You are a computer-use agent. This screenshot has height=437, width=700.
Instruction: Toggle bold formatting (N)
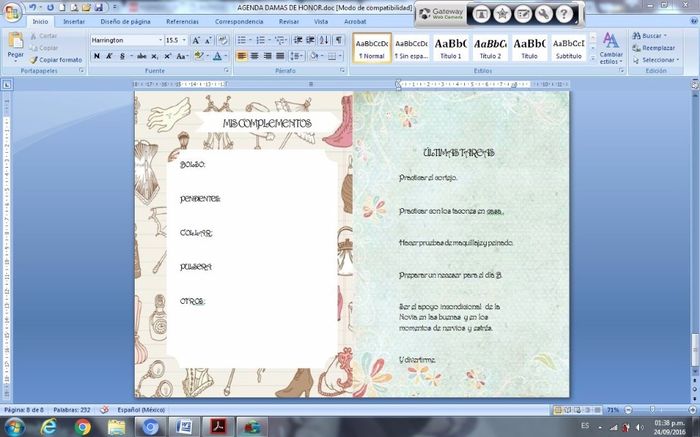tap(96, 56)
